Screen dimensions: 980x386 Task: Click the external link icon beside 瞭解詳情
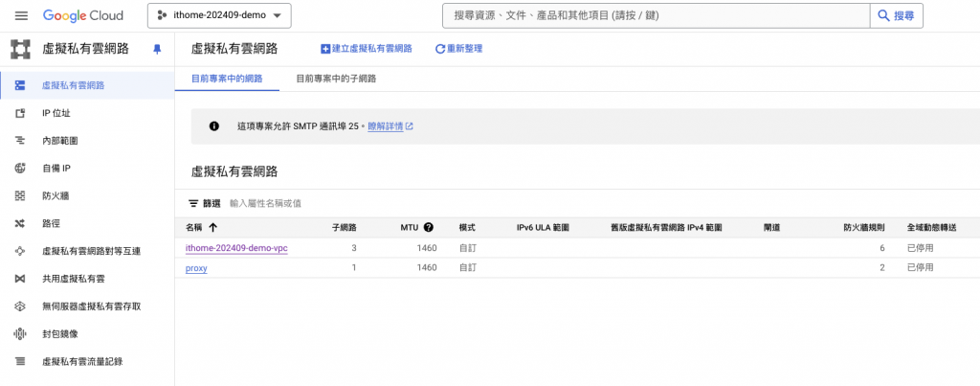pyautogui.click(x=410, y=125)
